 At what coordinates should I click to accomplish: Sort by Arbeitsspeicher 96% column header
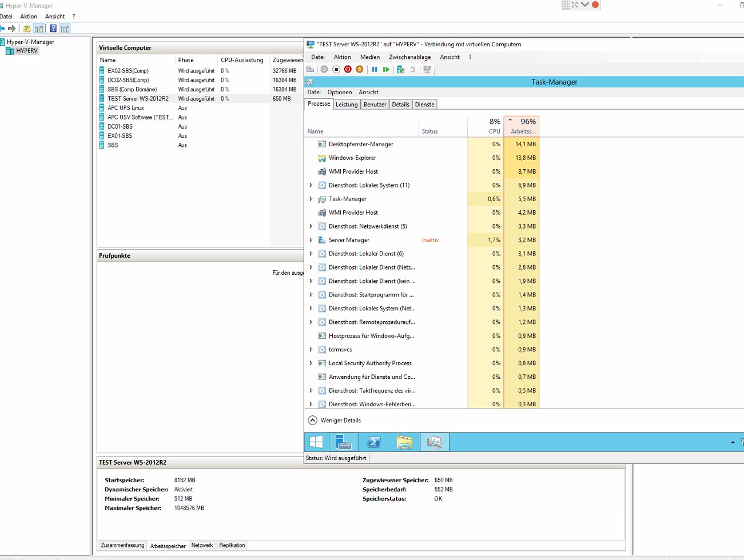(522, 126)
